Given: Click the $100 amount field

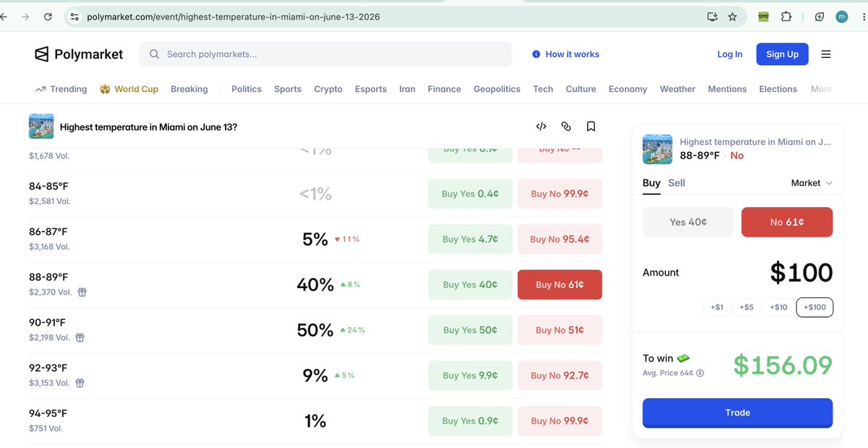Looking at the screenshot, I should pyautogui.click(x=801, y=273).
